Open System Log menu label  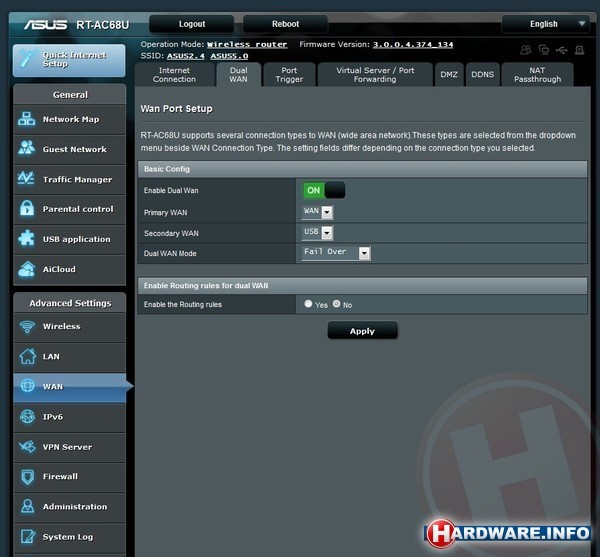(68, 537)
